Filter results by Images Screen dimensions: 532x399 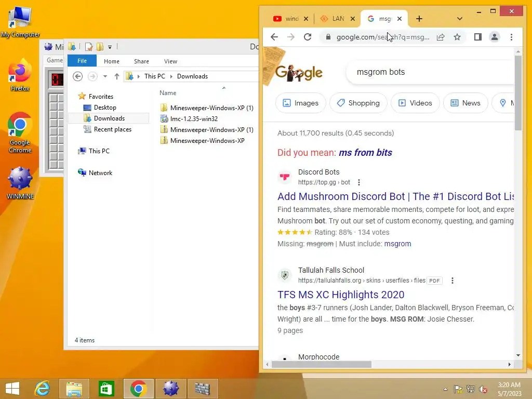(x=301, y=103)
